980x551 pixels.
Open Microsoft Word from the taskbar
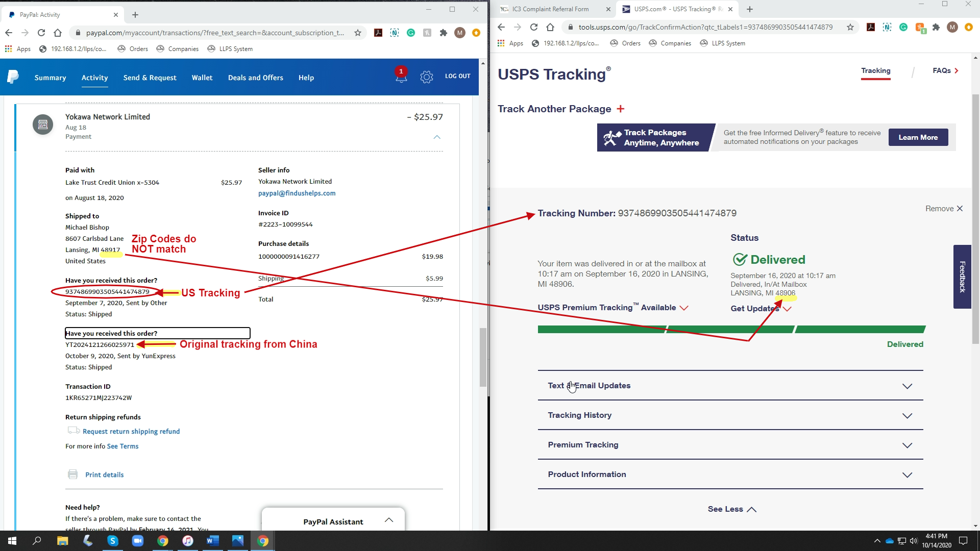coord(212,541)
